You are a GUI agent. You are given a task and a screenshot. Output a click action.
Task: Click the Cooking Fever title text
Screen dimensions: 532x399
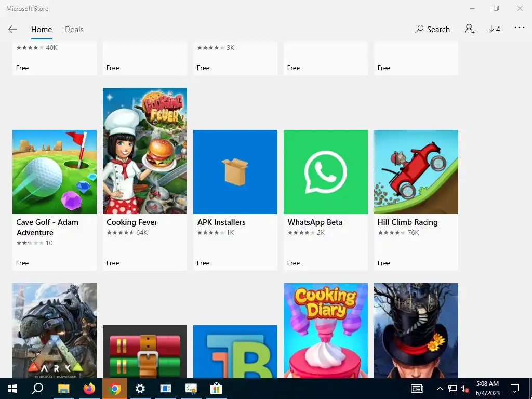pyautogui.click(x=132, y=222)
